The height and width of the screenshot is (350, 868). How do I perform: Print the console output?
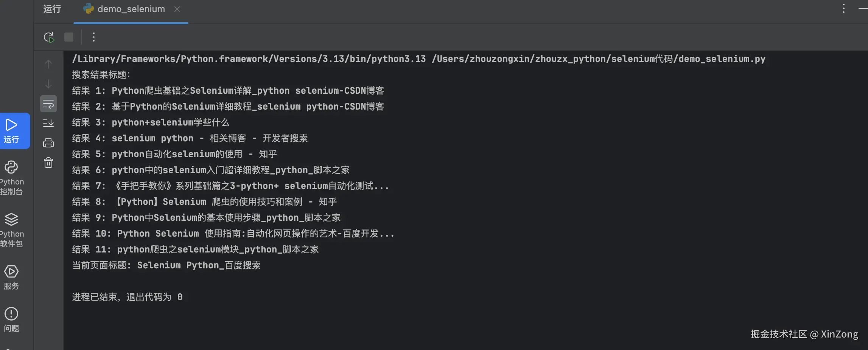click(48, 143)
